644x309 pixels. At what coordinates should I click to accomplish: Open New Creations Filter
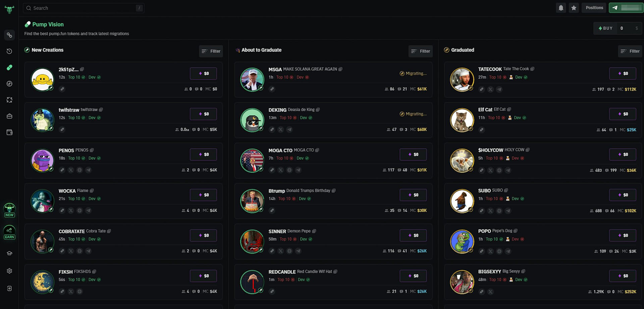[211, 51]
